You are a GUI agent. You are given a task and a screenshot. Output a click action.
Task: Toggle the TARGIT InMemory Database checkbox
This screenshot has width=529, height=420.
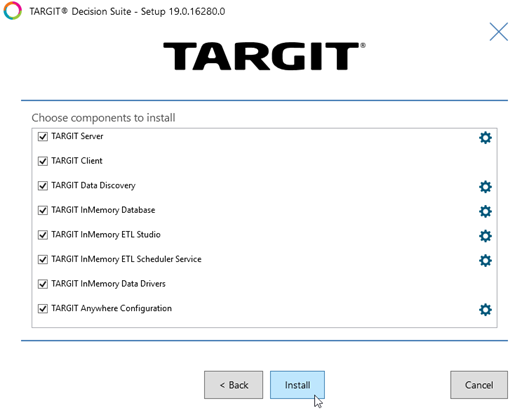click(x=43, y=211)
